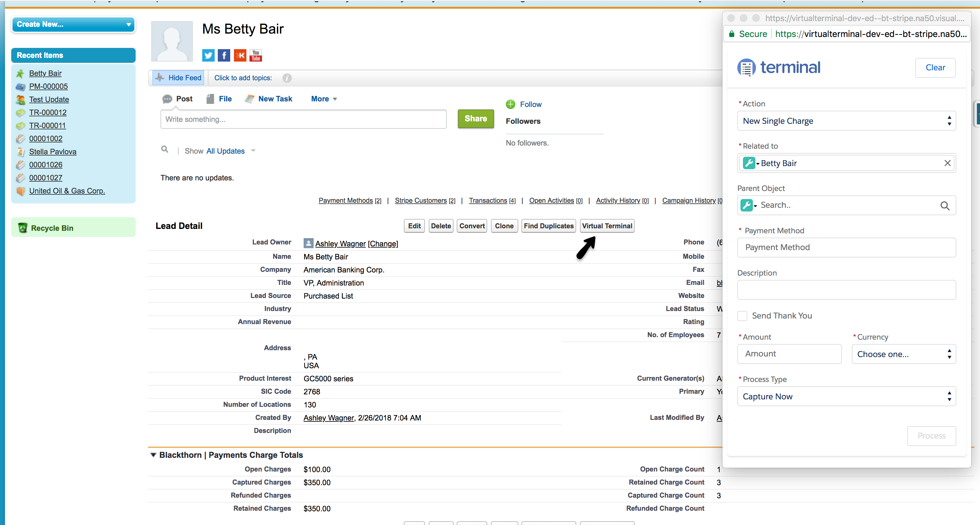The width and height of the screenshot is (980, 525).
Task: Click the Post speech bubble icon
Action: (x=167, y=99)
